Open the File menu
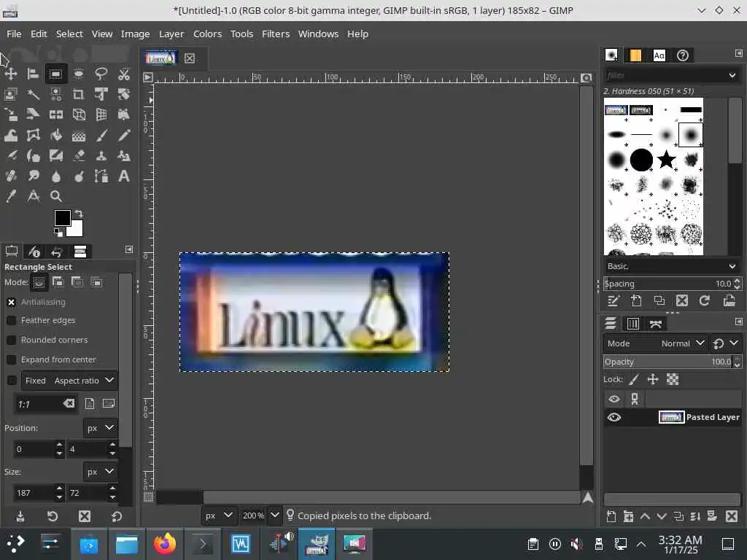This screenshot has height=560, width=747. [14, 34]
